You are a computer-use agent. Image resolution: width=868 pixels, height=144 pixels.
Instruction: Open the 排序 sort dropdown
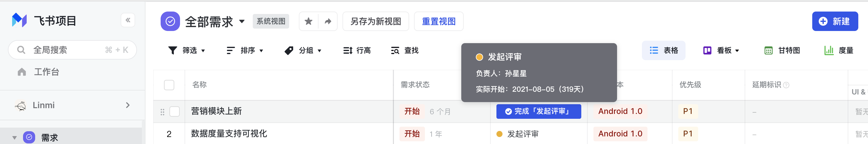point(245,50)
